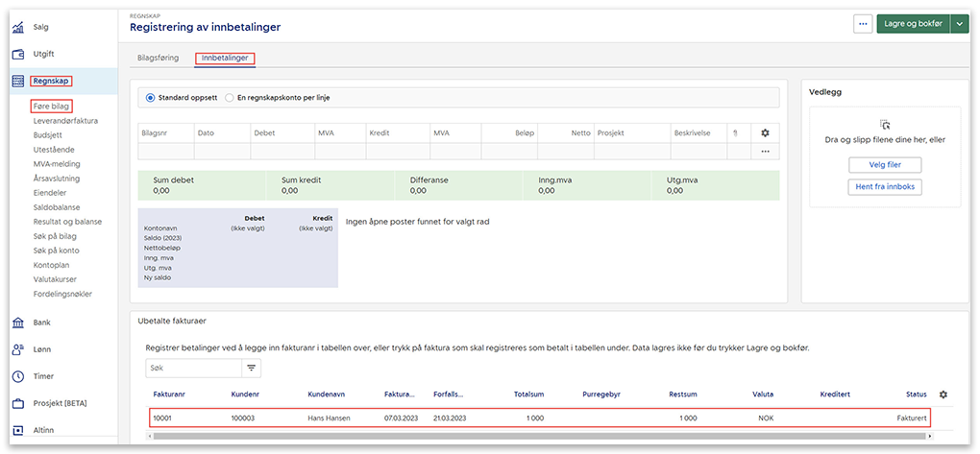Select En regnskapskonto per linje option
The height and width of the screenshot is (454, 980).
coord(229,98)
